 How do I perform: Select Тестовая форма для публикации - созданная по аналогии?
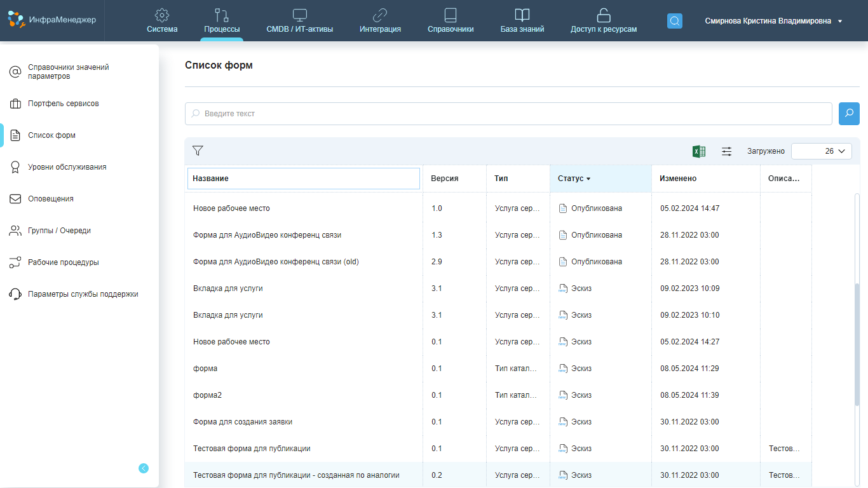pyautogui.click(x=498, y=475)
